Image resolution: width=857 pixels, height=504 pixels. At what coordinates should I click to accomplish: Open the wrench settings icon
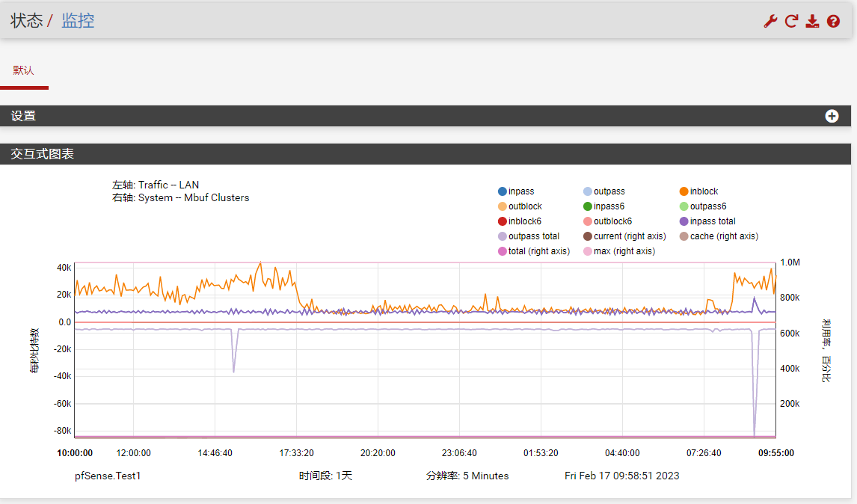(770, 22)
